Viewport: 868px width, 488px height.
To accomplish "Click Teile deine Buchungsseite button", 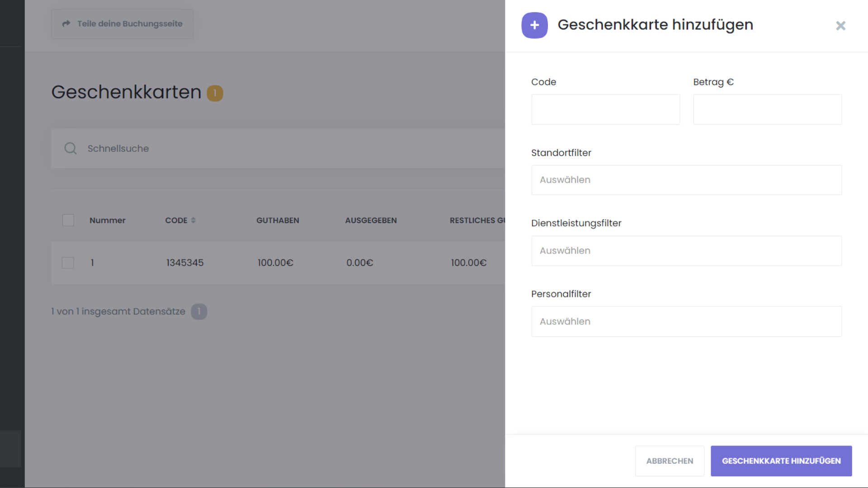I will click(x=122, y=24).
